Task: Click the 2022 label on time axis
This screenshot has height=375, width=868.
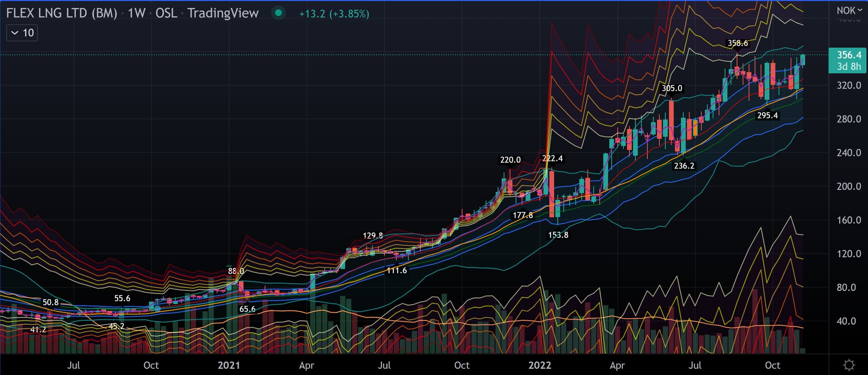Action: [539, 365]
